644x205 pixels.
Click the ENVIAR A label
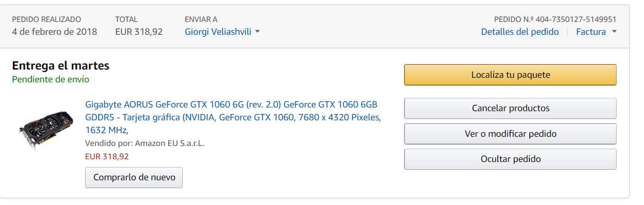tap(201, 20)
